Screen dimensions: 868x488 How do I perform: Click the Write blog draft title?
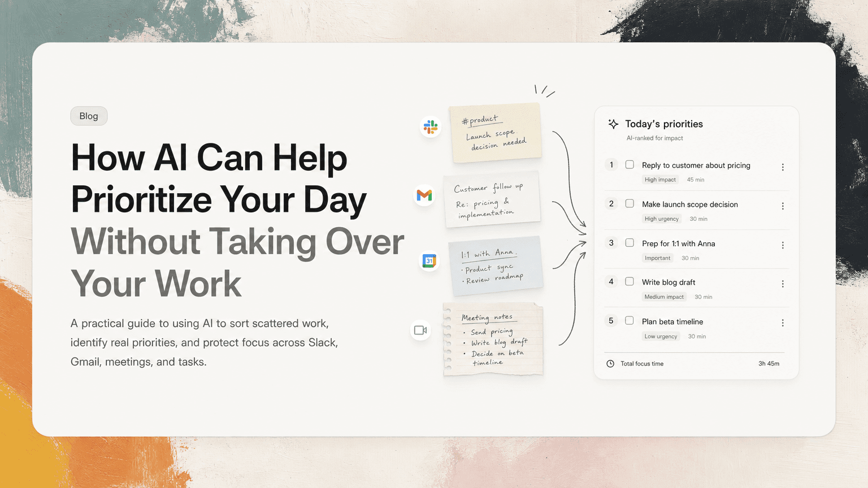click(669, 282)
